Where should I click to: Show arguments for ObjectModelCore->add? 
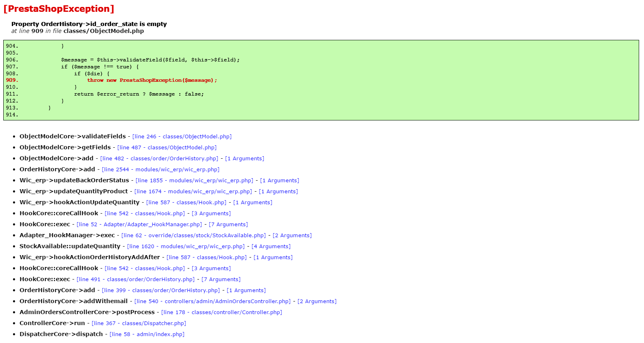tap(245, 159)
